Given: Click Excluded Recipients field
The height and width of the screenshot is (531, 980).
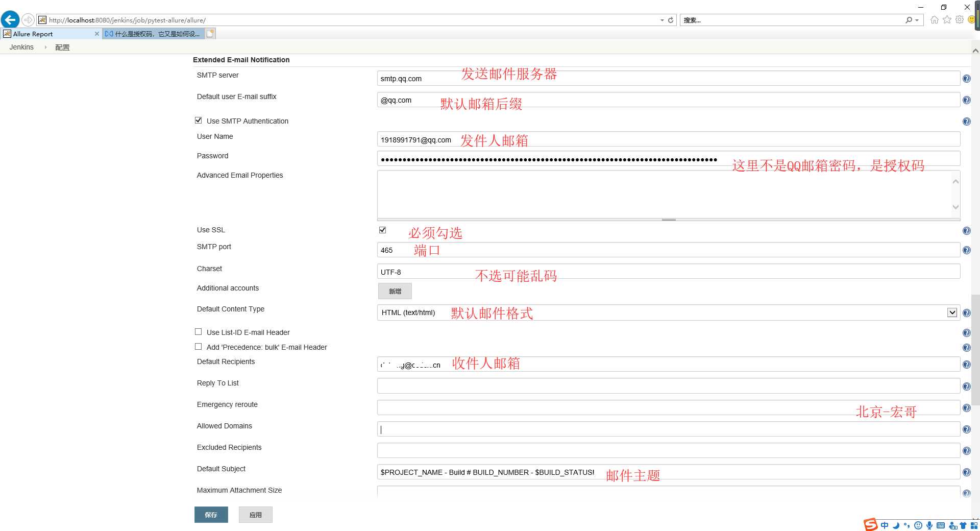Looking at the screenshot, I should [669, 450].
